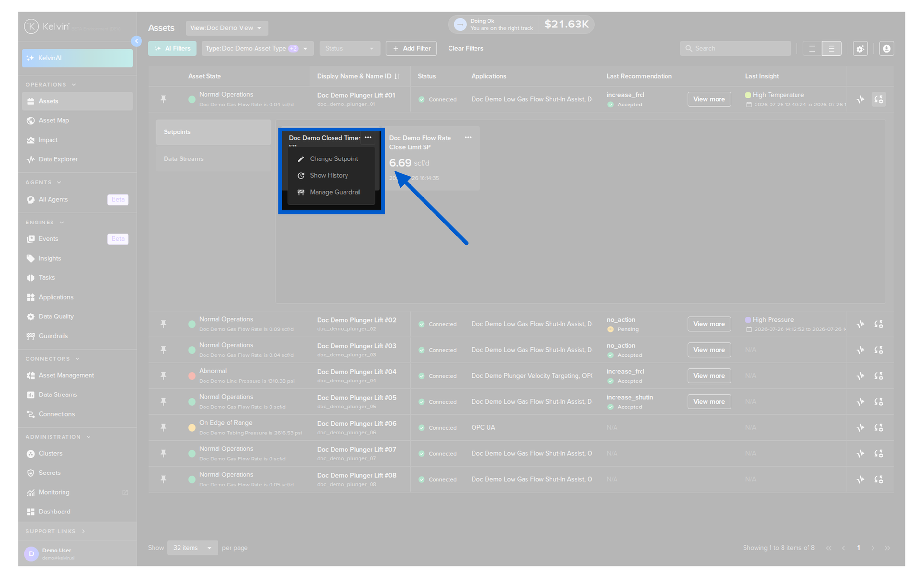The width and height of the screenshot is (924, 578).
Task: Collapse the Agents section
Action: tap(59, 183)
